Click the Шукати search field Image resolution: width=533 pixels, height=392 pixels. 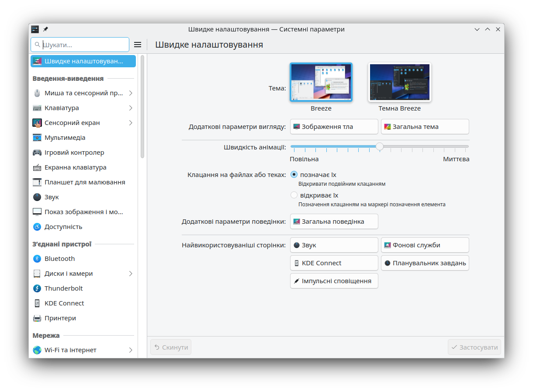point(84,45)
